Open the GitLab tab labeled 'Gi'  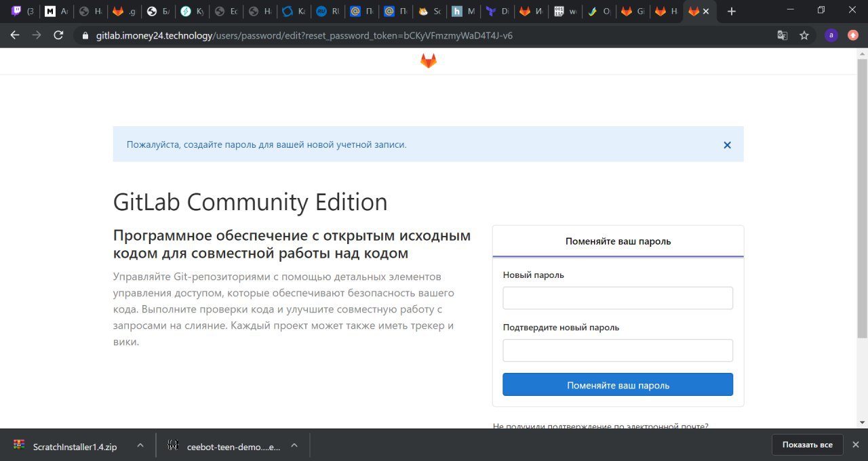click(633, 12)
